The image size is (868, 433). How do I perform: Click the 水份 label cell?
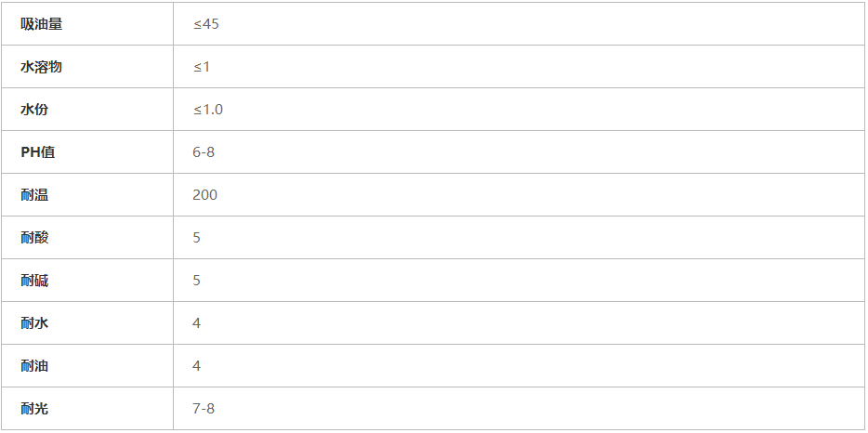34,110
